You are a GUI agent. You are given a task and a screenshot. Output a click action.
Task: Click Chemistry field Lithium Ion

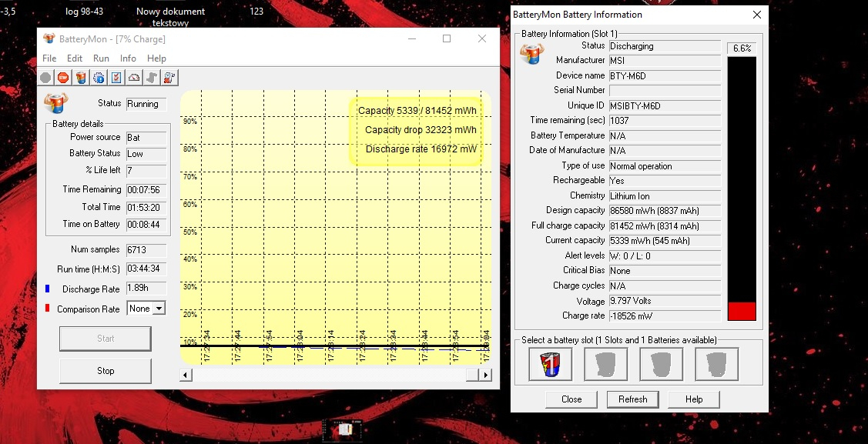(x=665, y=196)
